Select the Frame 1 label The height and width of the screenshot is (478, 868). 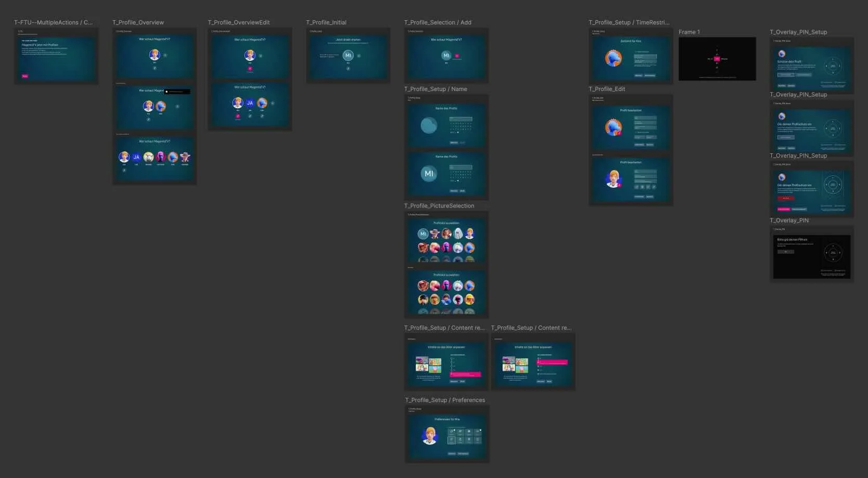tap(689, 32)
